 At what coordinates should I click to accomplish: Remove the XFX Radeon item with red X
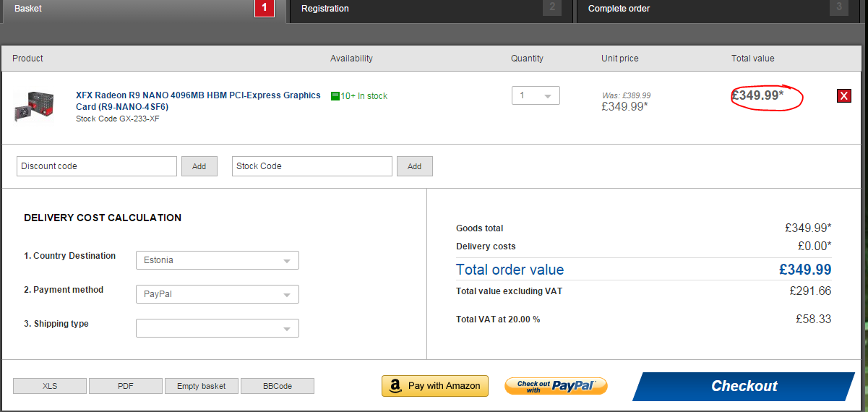[843, 96]
